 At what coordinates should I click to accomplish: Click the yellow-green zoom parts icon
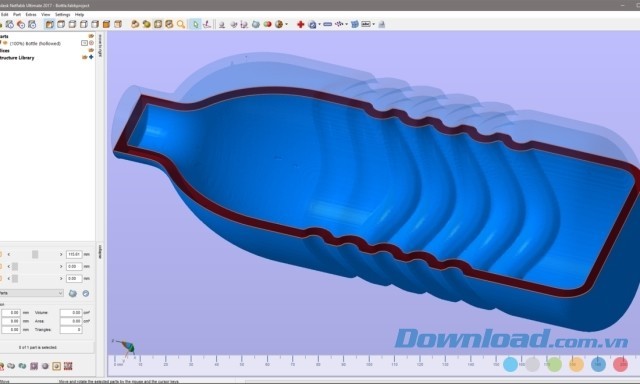[146, 24]
